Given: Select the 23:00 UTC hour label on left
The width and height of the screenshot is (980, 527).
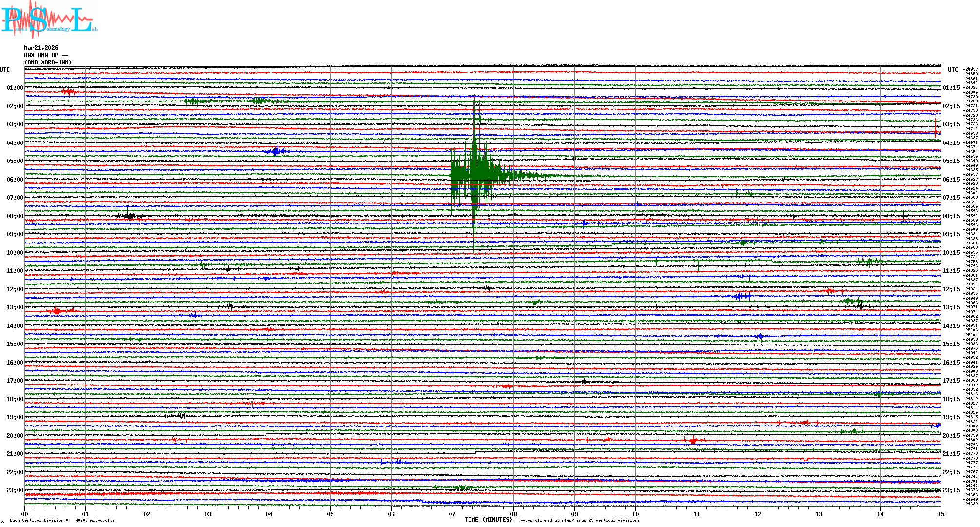Looking at the screenshot, I should [15, 490].
